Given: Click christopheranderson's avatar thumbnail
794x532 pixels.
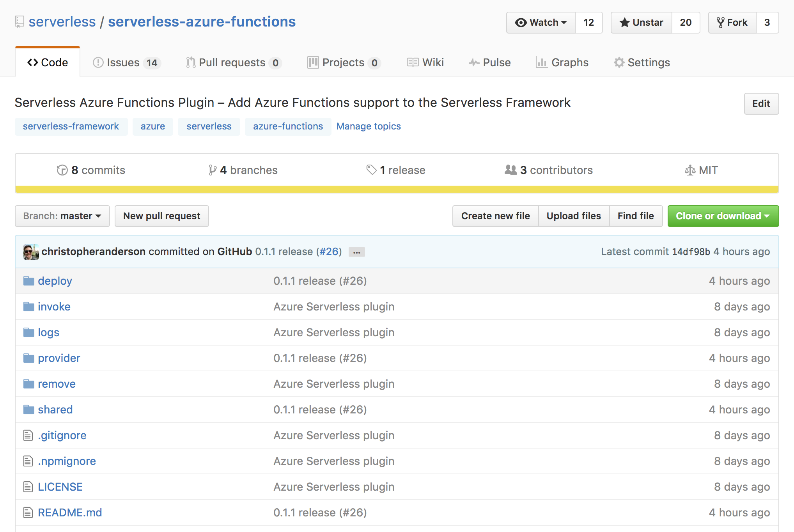Looking at the screenshot, I should coord(30,252).
